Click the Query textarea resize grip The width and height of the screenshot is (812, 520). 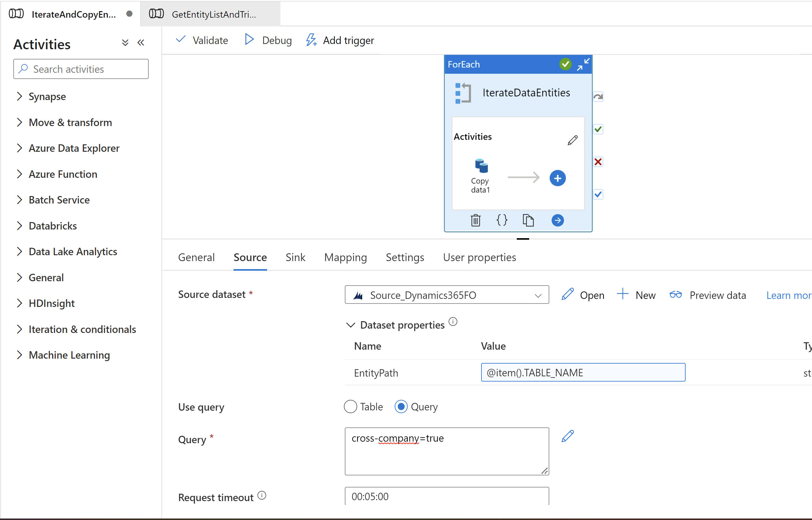(x=545, y=471)
